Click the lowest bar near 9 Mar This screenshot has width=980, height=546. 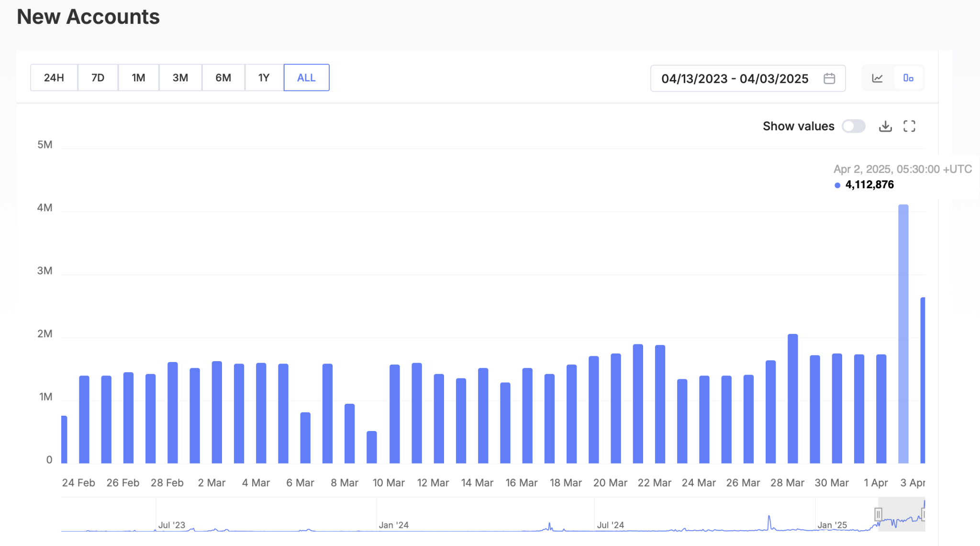[371, 447]
